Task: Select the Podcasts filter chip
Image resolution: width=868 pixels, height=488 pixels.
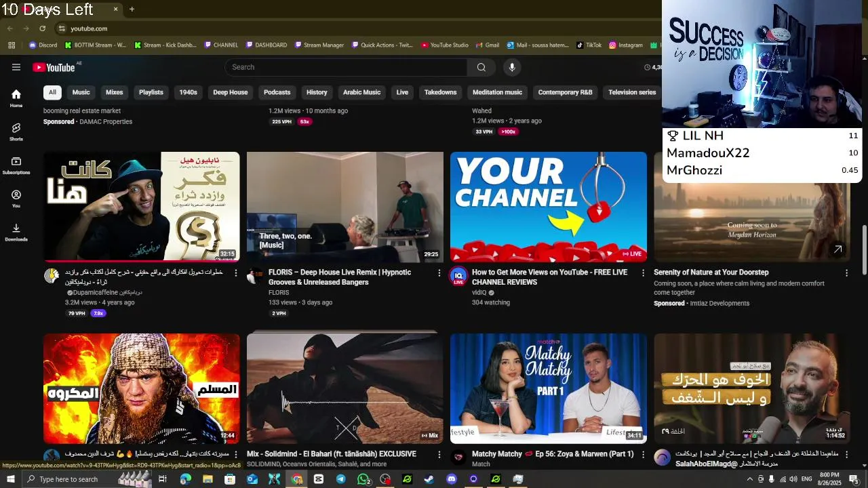Action: 277,92
